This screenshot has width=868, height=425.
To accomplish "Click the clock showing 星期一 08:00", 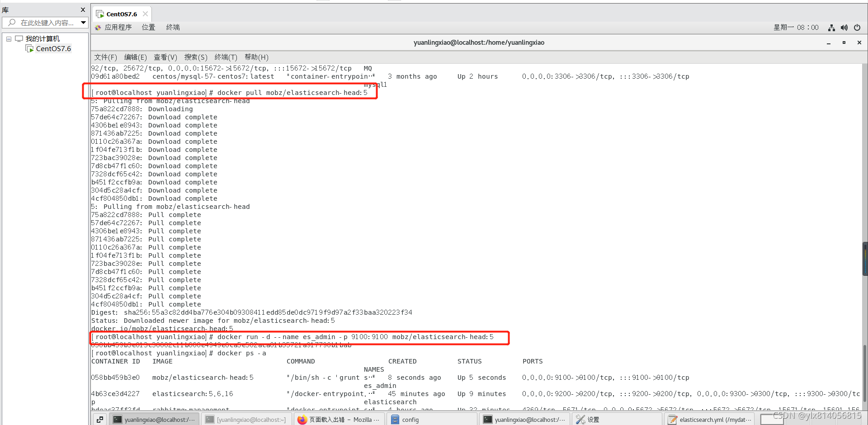I will 796,28.
